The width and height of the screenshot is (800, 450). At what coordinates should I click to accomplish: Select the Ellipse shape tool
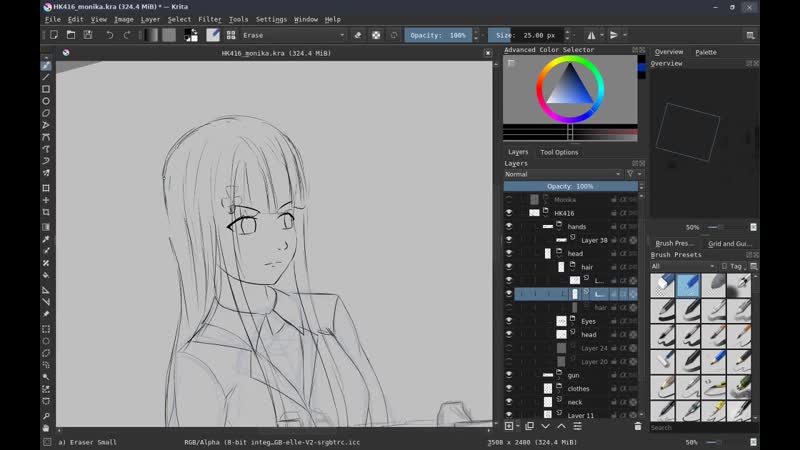pyautogui.click(x=46, y=101)
